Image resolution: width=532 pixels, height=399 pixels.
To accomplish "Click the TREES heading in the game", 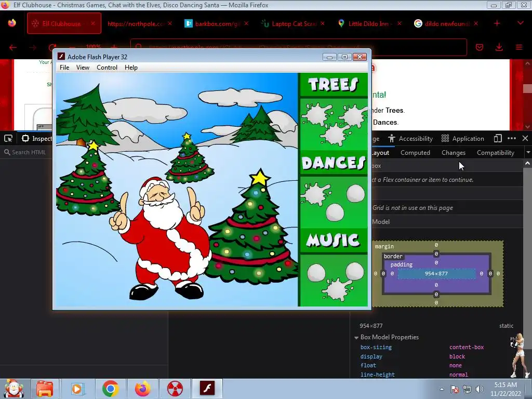I will tap(333, 84).
